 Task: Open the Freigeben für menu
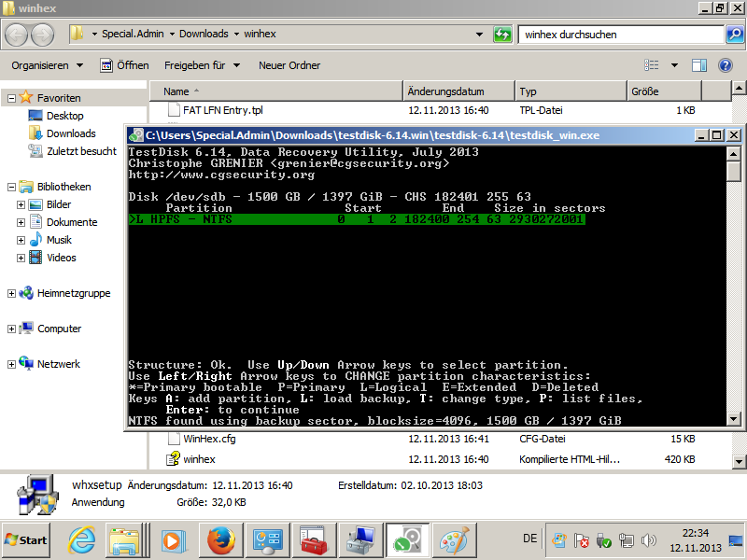pyautogui.click(x=202, y=65)
